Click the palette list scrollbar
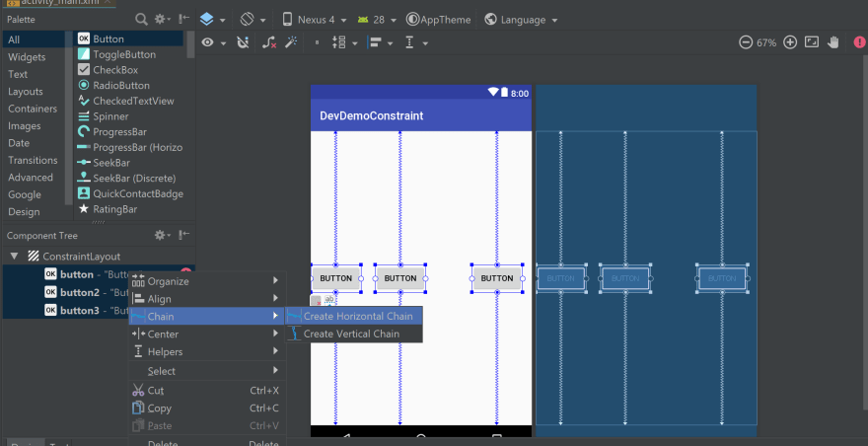The width and height of the screenshot is (868, 446). pos(190,44)
